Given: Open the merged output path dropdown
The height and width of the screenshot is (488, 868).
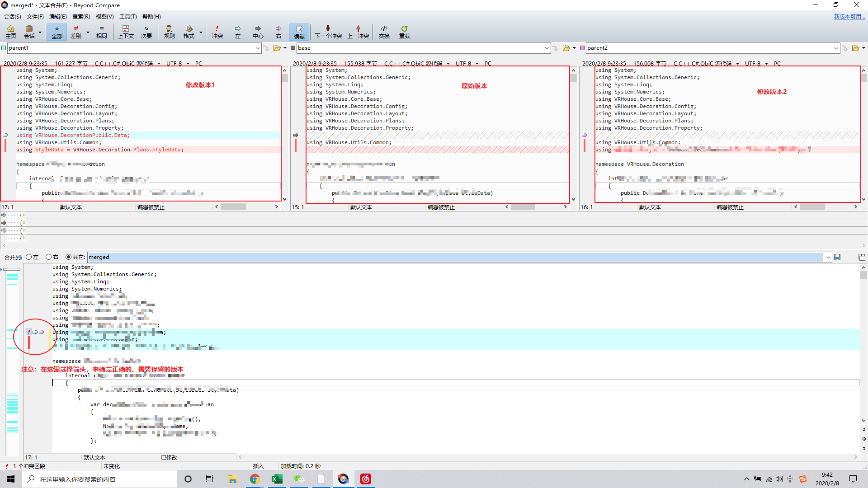Looking at the screenshot, I should pos(828,257).
